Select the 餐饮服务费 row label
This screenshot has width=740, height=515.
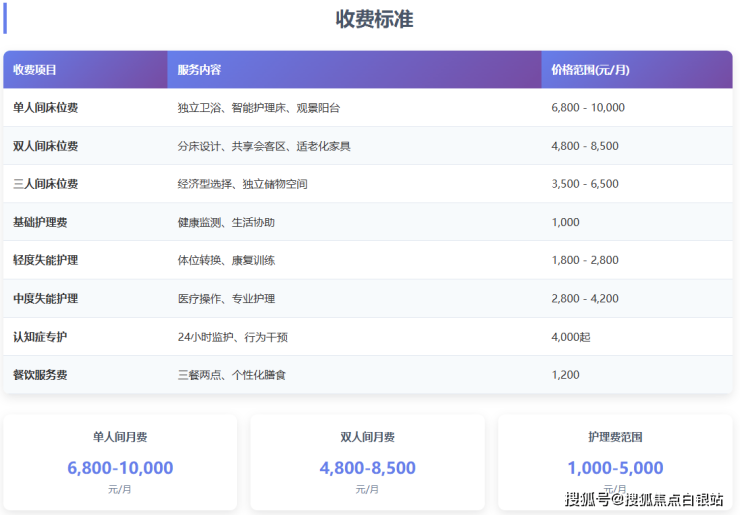pos(40,375)
